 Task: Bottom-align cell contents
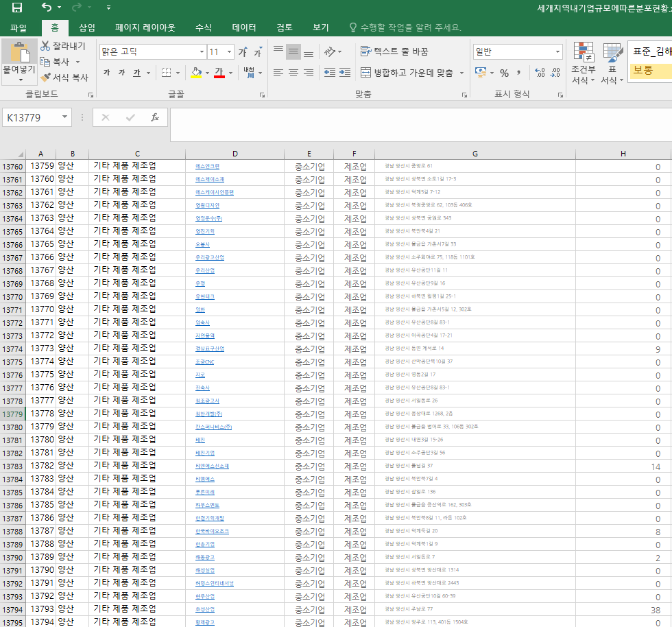(309, 52)
